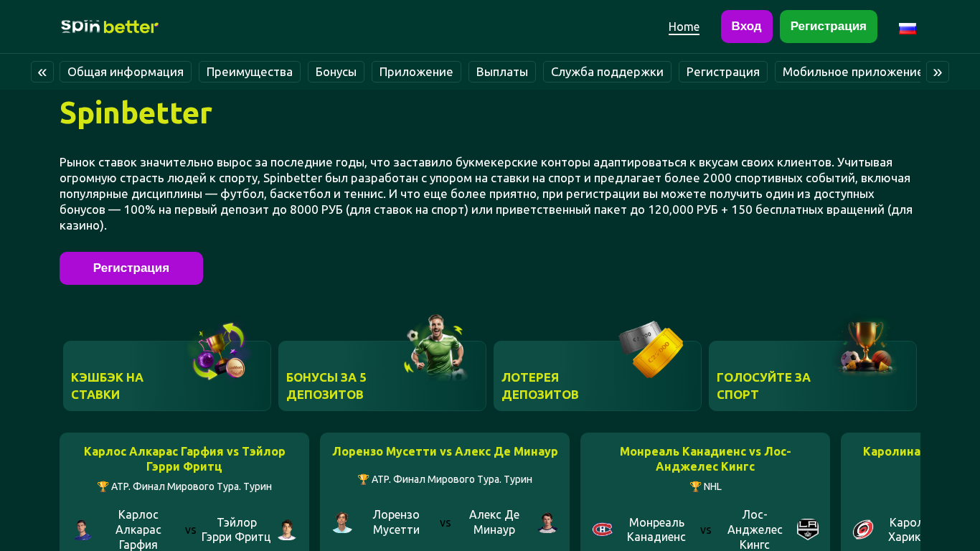Click the Los Angeles Kings team logo
980x551 pixels.
(808, 529)
